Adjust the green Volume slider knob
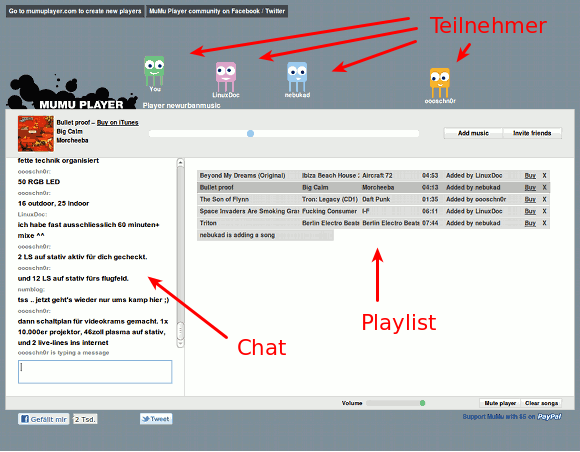The width and height of the screenshot is (580, 452). (x=422, y=403)
